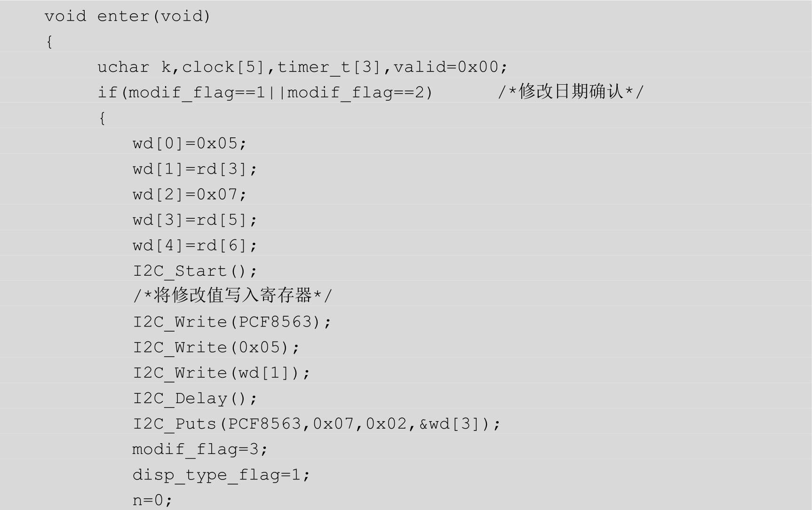Click the "wd[0]=0x05;" assignment line
Screen dimensions: 812x510
[x=189, y=143]
